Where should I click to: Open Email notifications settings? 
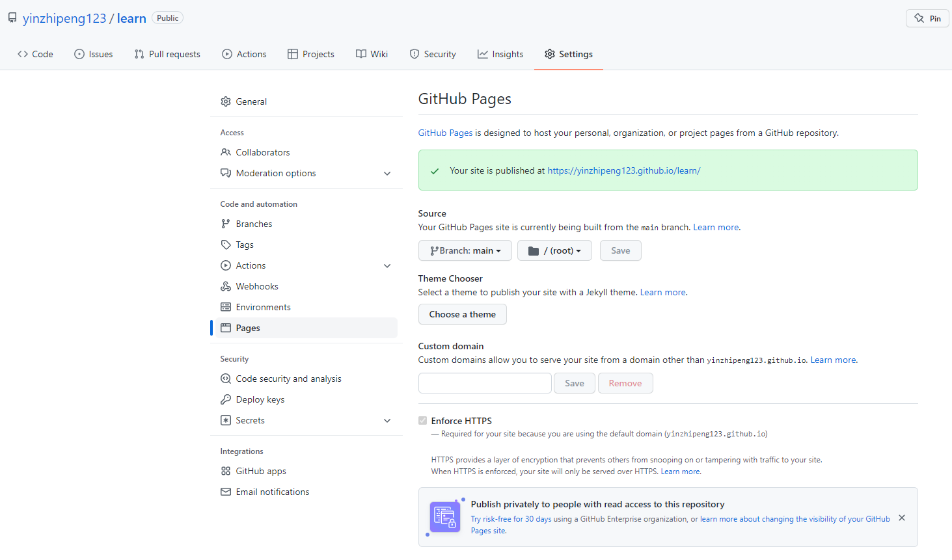pos(304,492)
